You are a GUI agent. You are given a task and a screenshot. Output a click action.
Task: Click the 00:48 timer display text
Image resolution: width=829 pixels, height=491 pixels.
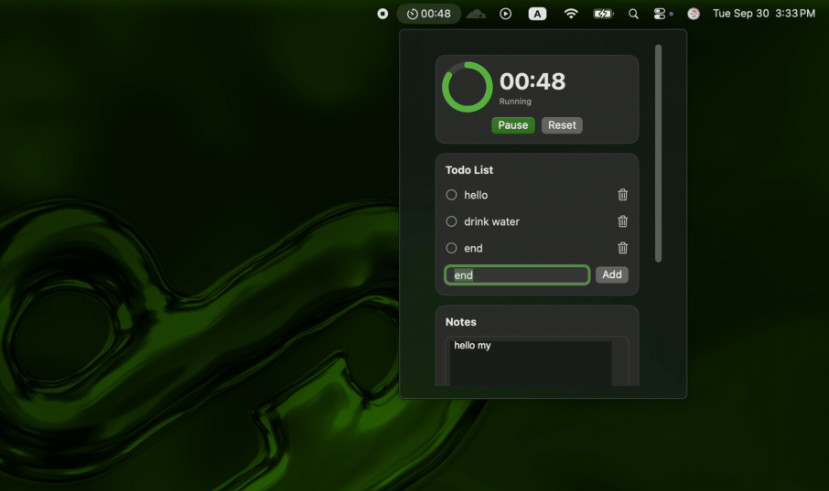(x=532, y=82)
